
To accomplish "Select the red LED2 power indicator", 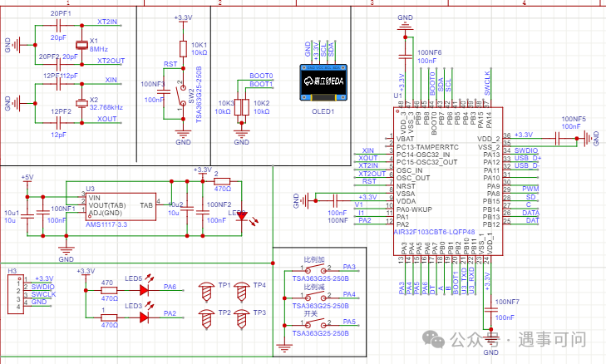I will click(243, 216).
